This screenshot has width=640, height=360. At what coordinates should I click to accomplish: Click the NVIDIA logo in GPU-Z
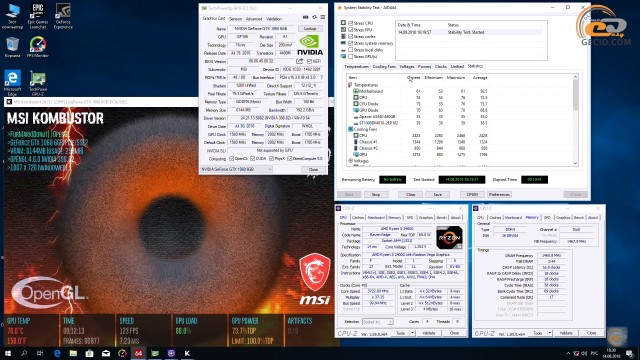tap(310, 45)
